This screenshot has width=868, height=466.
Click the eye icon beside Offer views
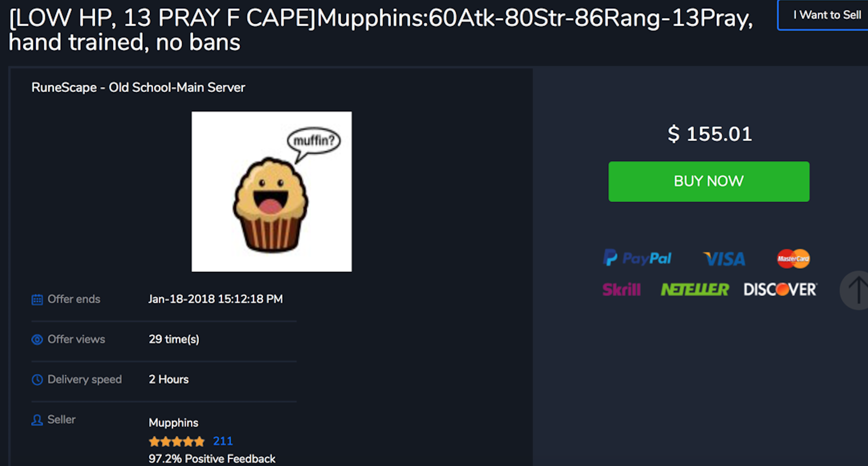[37, 339]
